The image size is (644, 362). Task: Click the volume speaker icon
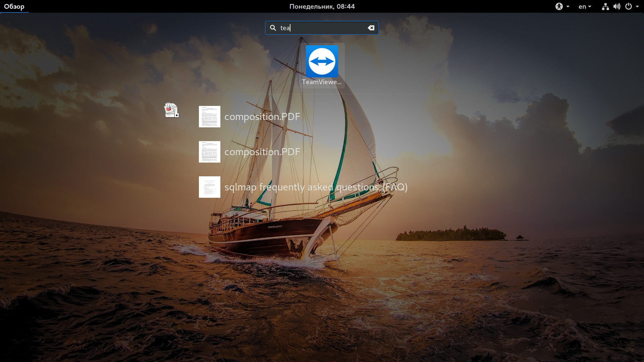point(617,6)
